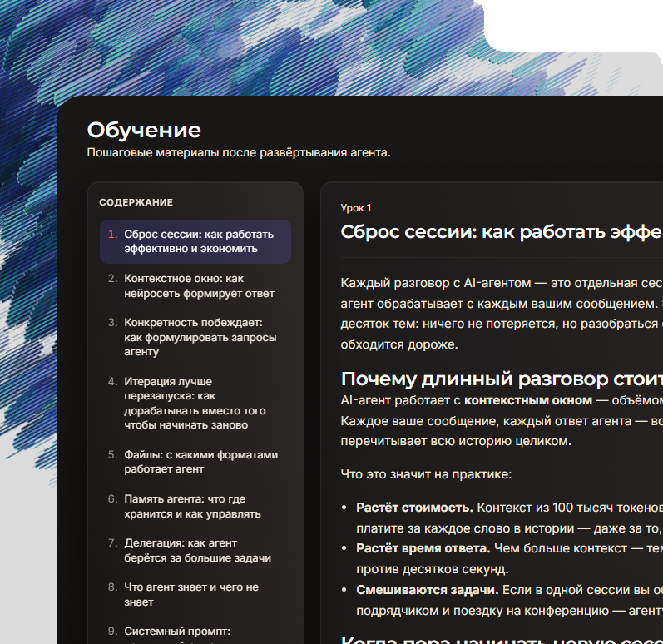Image resolution: width=663 pixels, height=644 pixels.
Task: Click the text 'перечитывает всю историю целиком.'
Action: coord(456,441)
